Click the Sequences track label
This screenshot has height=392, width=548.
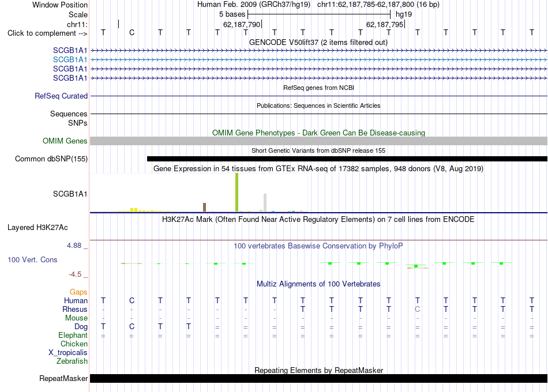tap(69, 114)
